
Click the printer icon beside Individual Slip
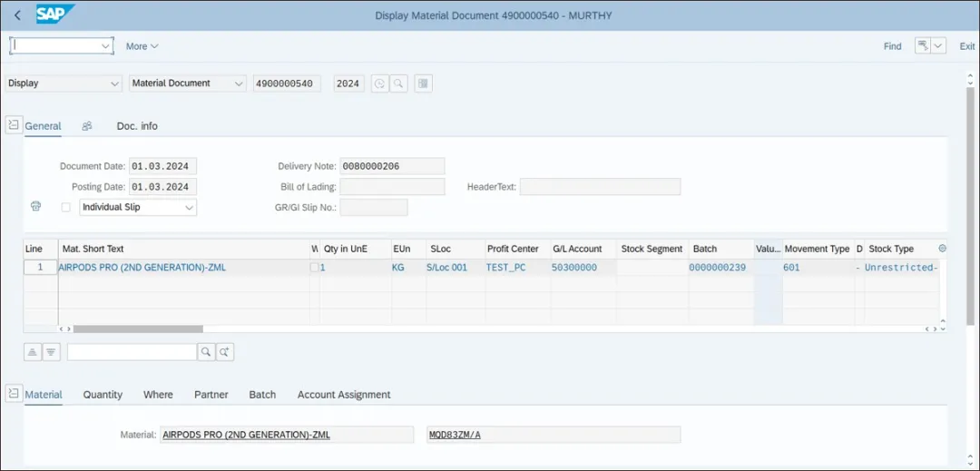(x=35, y=207)
